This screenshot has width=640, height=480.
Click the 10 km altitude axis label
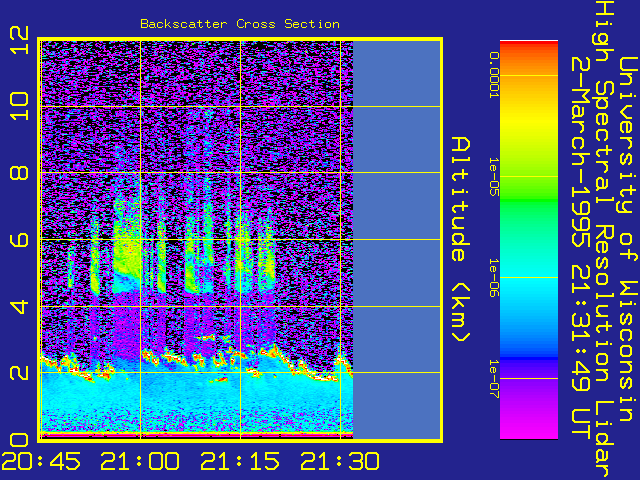tap(19, 106)
